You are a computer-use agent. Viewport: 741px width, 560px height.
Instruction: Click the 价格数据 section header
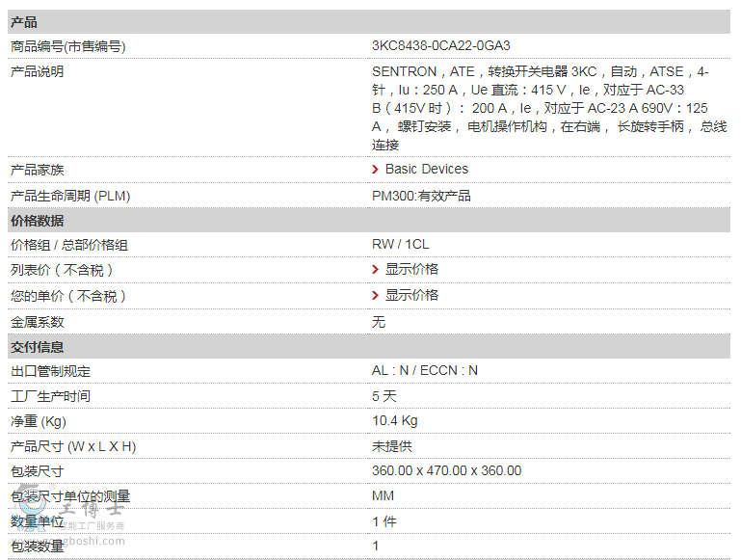[x=37, y=221]
